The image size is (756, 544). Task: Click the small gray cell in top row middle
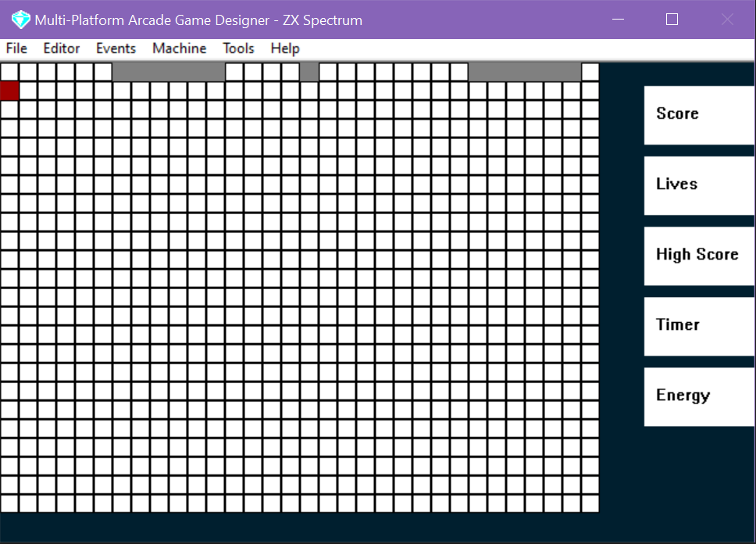pyautogui.click(x=309, y=72)
